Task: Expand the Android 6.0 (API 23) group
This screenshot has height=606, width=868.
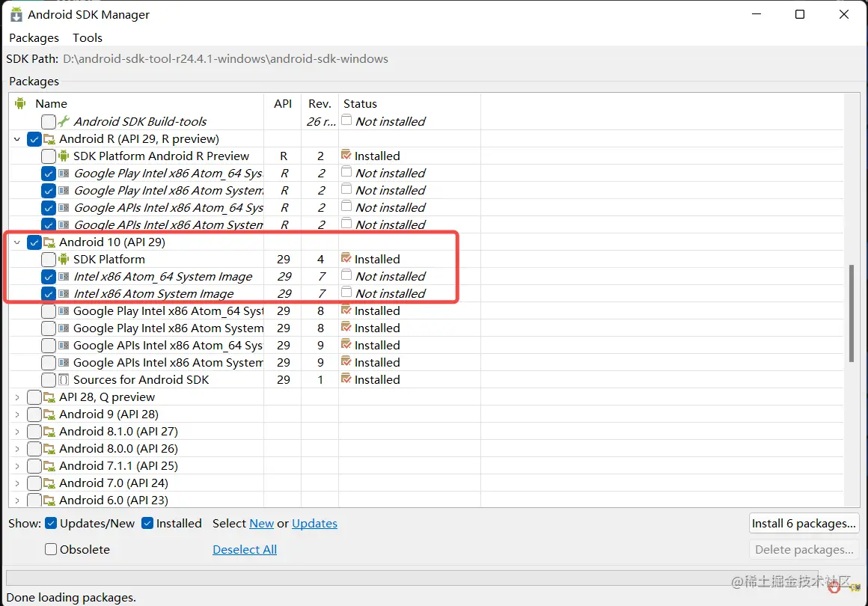Action: [17, 500]
